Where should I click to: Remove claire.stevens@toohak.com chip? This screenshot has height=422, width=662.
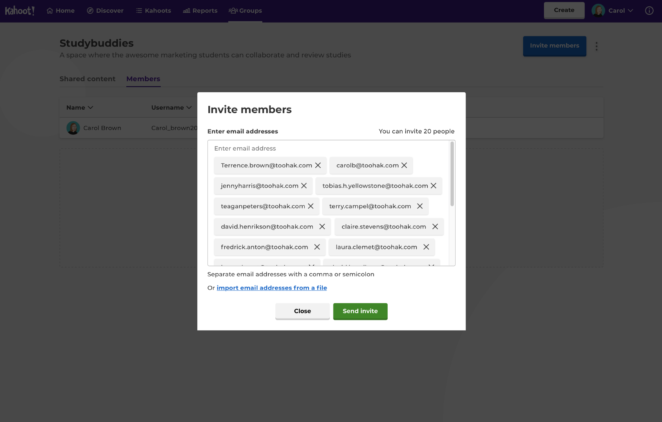click(435, 227)
